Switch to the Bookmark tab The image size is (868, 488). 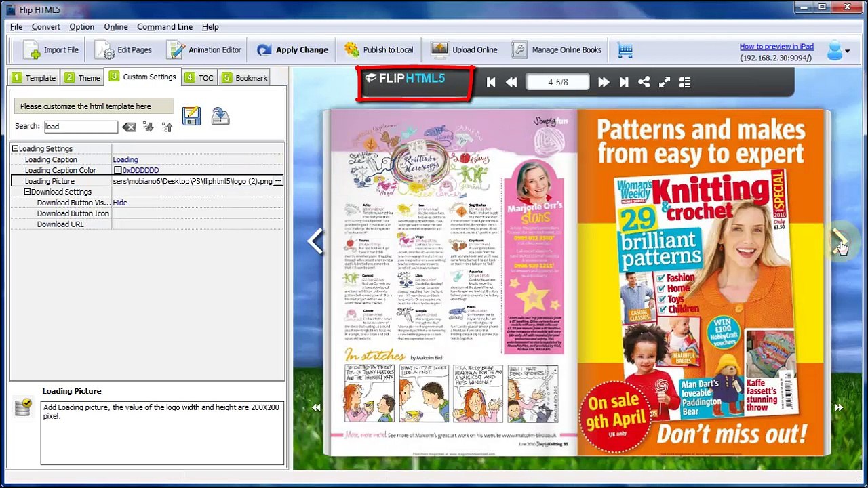pos(244,78)
